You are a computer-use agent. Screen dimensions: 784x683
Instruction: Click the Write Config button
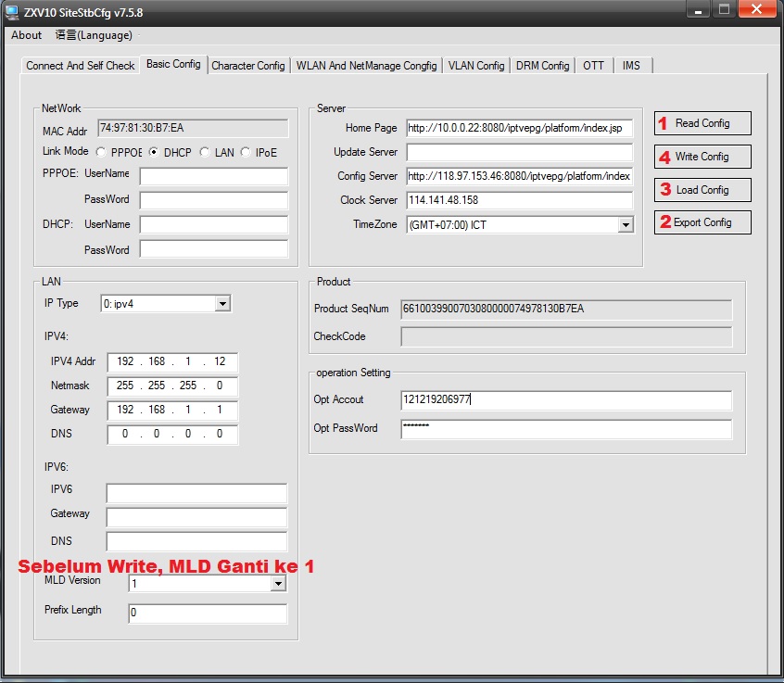pos(702,157)
